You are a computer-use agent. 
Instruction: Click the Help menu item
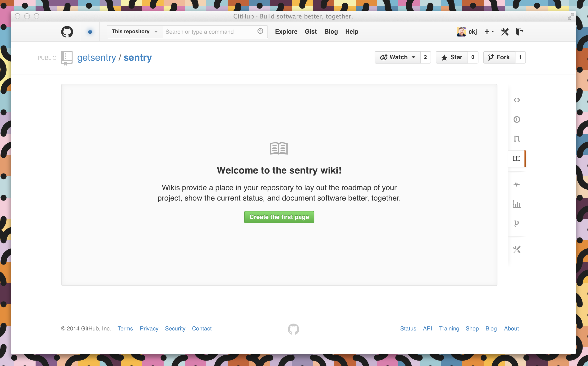click(352, 32)
